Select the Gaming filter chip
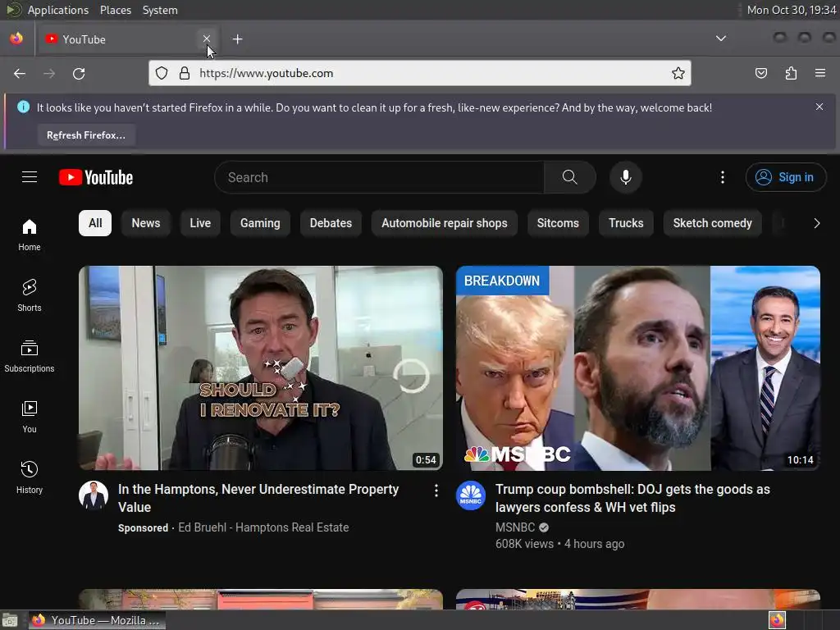This screenshot has height=630, width=840. pos(260,223)
